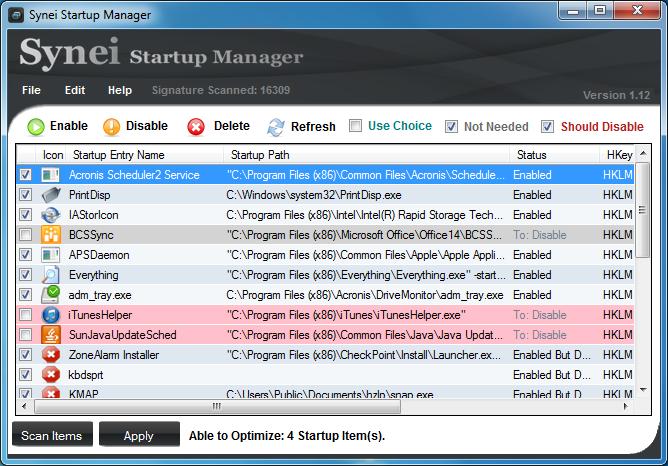
Task: Click the horizontal scrollbar left arrow
Action: (24, 406)
